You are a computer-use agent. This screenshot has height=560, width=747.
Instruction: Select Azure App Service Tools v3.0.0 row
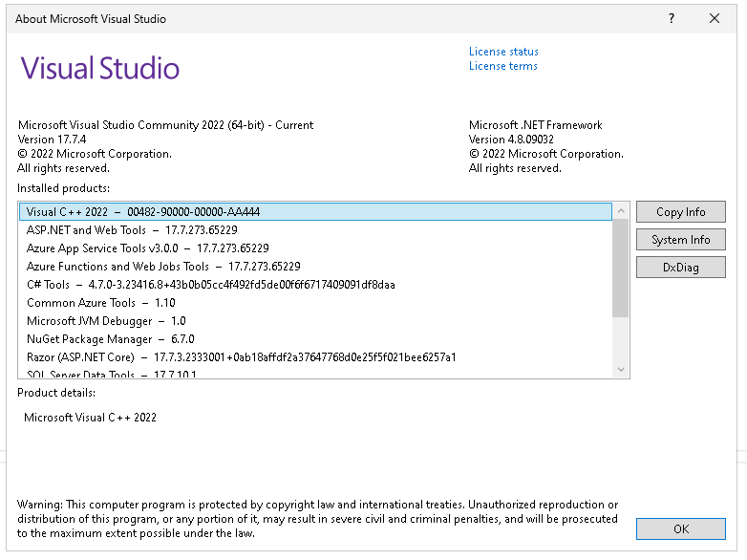[x=315, y=248]
